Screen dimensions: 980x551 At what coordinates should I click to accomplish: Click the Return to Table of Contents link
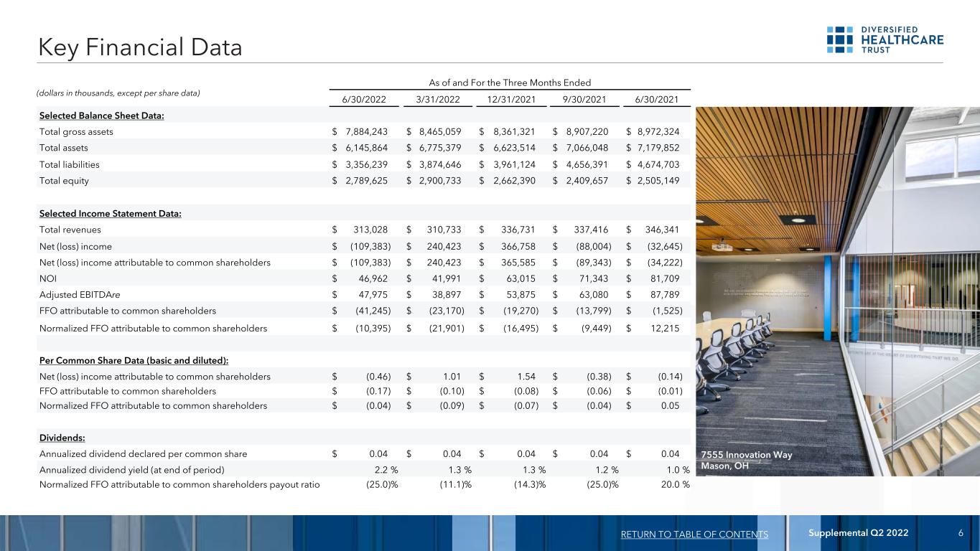click(694, 534)
